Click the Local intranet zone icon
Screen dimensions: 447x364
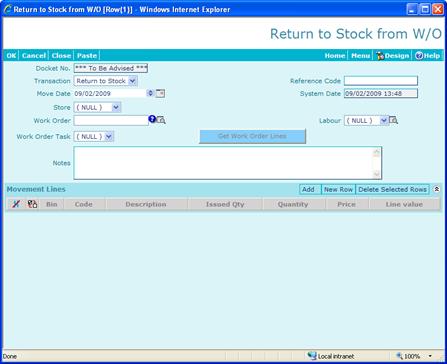pos(312,356)
